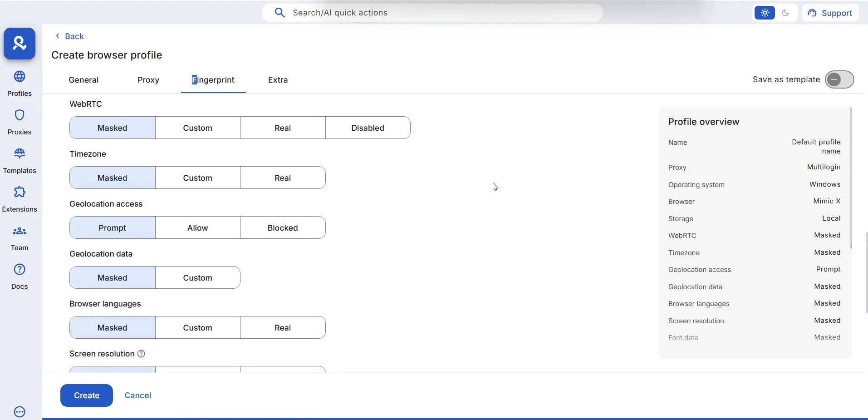Open the Team icon in sidebar
The image size is (868, 420).
pyautogui.click(x=20, y=231)
